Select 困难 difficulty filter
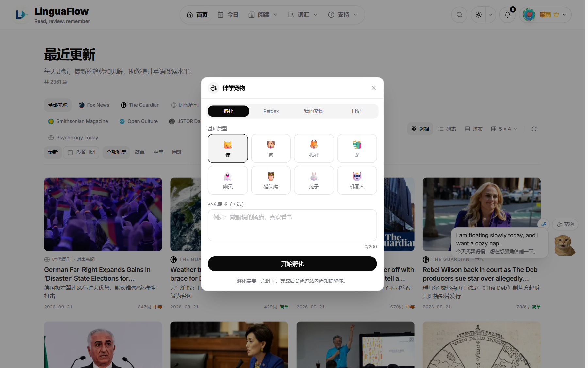Viewport: 588px width, 368px height. pyautogui.click(x=177, y=152)
